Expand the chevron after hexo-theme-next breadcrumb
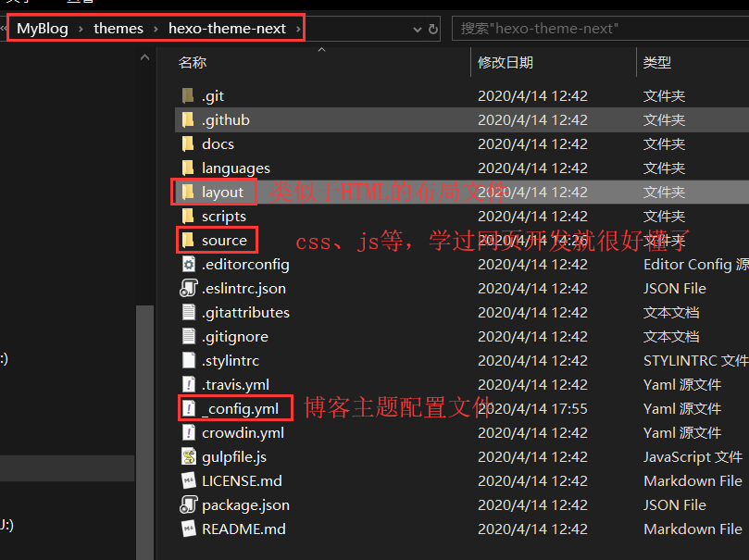749x560 pixels. tap(297, 29)
